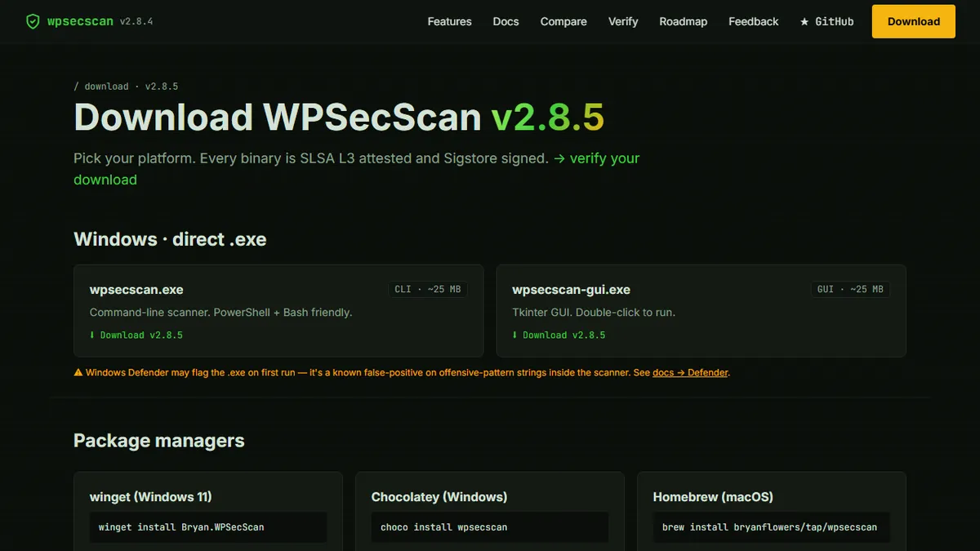This screenshot has width=980, height=551.
Task: Go to the Compare page
Action: coord(563,21)
